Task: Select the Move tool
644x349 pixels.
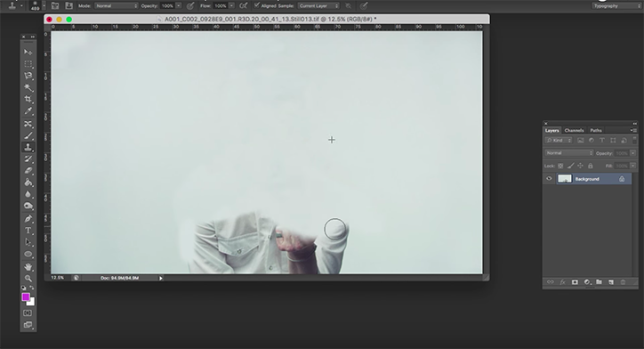Action: click(28, 53)
